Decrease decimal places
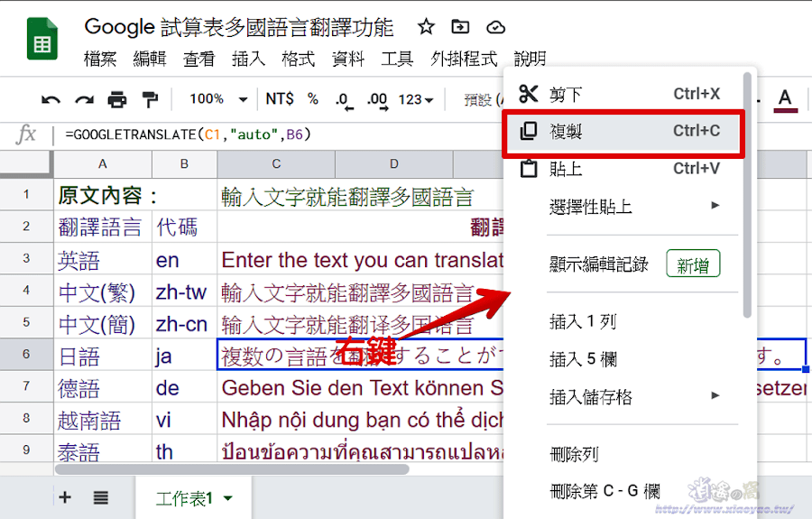 (345, 101)
